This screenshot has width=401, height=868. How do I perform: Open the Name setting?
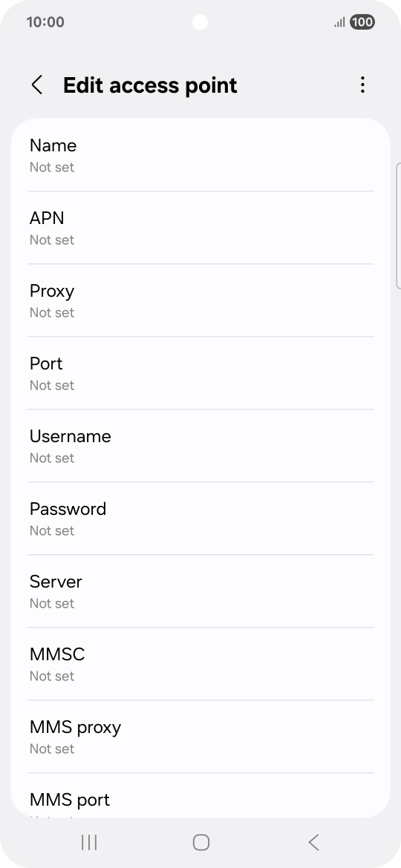click(x=200, y=155)
